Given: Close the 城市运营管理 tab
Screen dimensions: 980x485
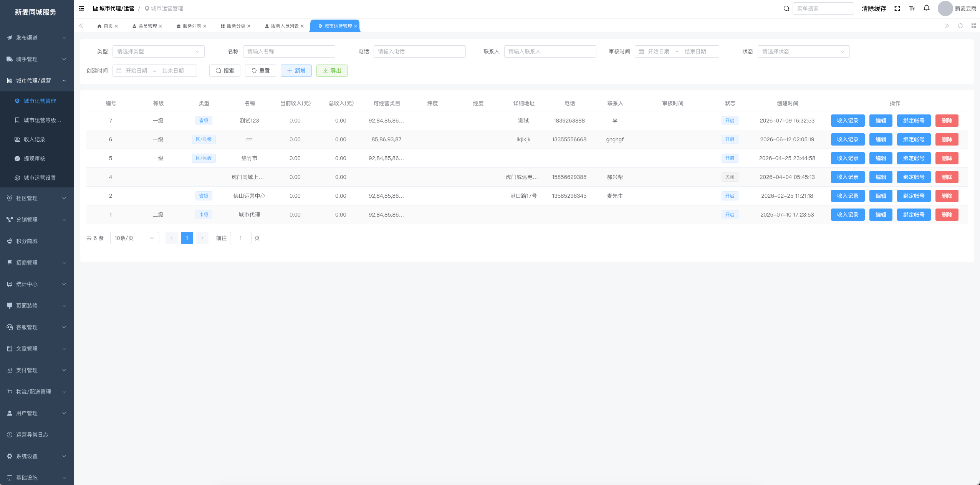Looking at the screenshot, I should point(356,26).
